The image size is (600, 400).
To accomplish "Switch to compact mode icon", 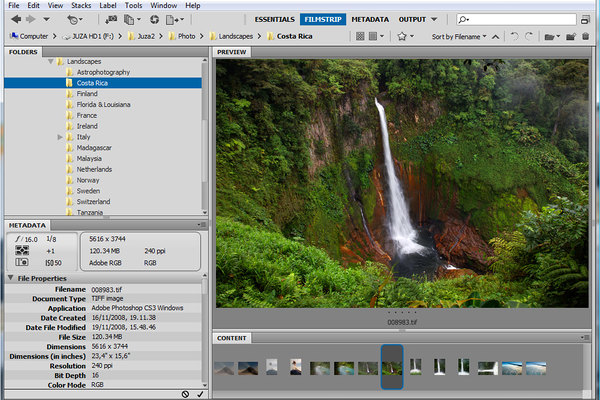I will [x=585, y=20].
